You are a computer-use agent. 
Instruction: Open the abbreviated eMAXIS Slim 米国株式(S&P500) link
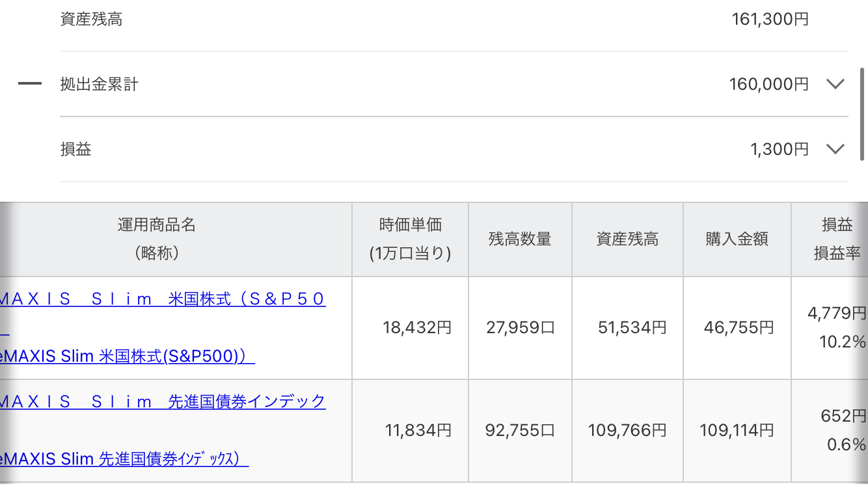[x=128, y=356]
